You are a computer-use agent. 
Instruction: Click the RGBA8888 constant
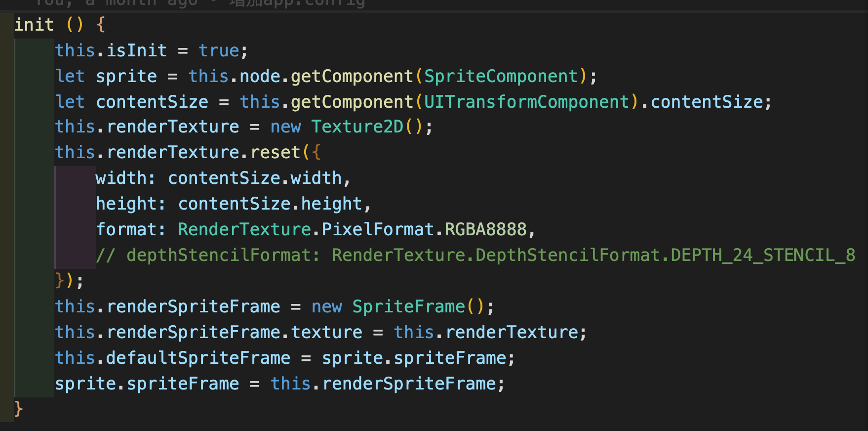(486, 229)
